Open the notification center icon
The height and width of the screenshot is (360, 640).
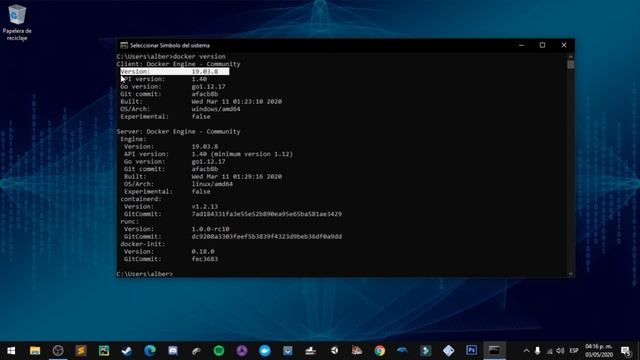coord(625,351)
